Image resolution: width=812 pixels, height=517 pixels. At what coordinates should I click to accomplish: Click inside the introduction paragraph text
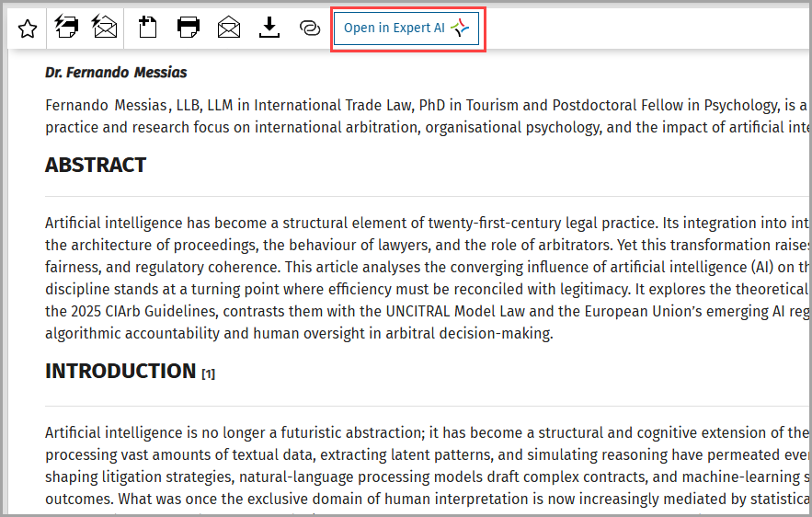pyautogui.click(x=426, y=465)
